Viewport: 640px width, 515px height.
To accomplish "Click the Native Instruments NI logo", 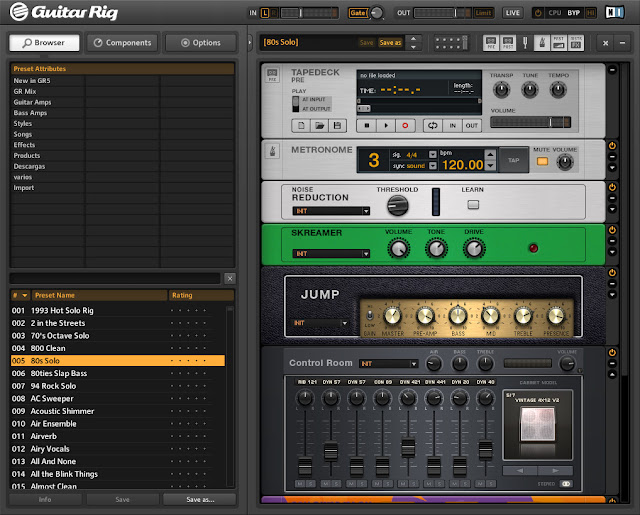I will click(x=615, y=13).
